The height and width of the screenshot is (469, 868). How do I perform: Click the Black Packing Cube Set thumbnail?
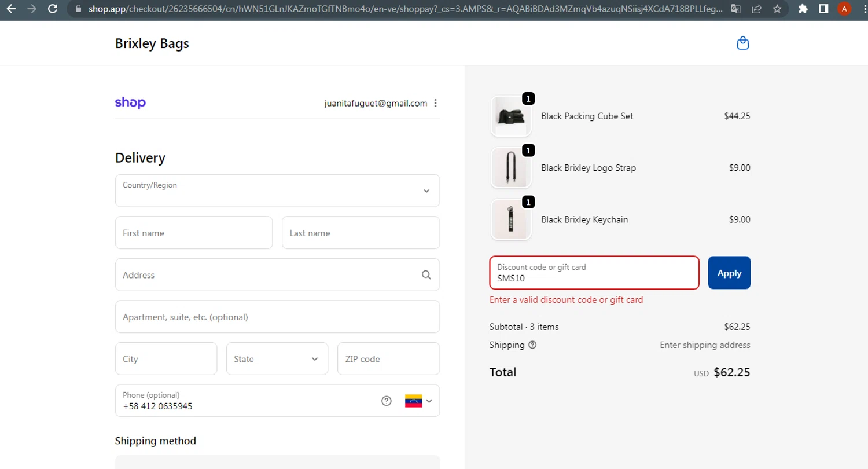pos(511,116)
